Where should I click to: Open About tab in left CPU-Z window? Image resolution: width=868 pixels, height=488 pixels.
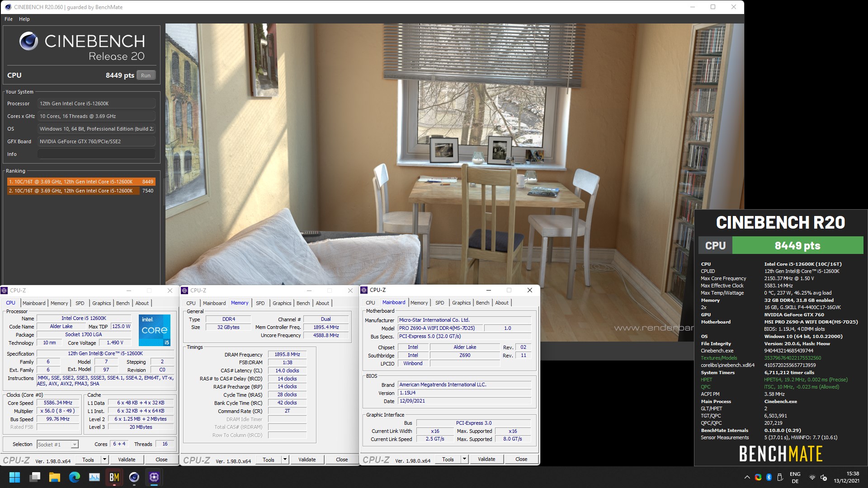click(142, 303)
